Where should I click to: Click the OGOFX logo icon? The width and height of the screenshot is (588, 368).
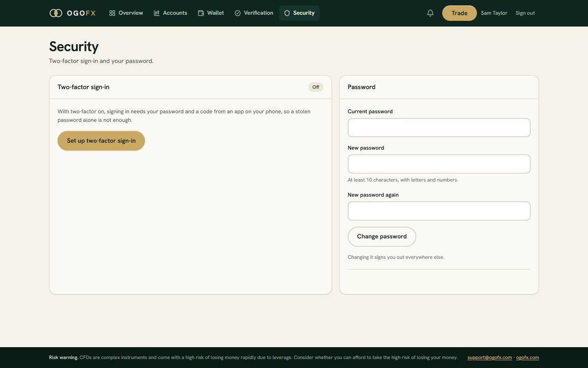coord(56,13)
